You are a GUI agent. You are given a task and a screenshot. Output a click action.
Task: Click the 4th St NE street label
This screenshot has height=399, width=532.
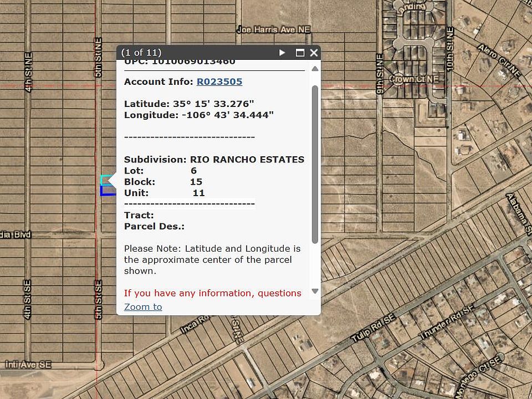coord(28,72)
